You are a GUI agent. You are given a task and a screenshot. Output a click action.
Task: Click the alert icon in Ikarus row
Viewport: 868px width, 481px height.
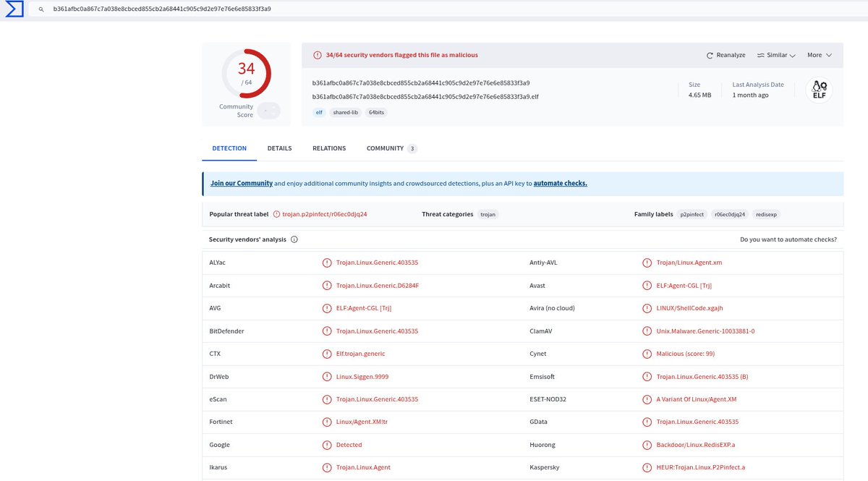[327, 467]
